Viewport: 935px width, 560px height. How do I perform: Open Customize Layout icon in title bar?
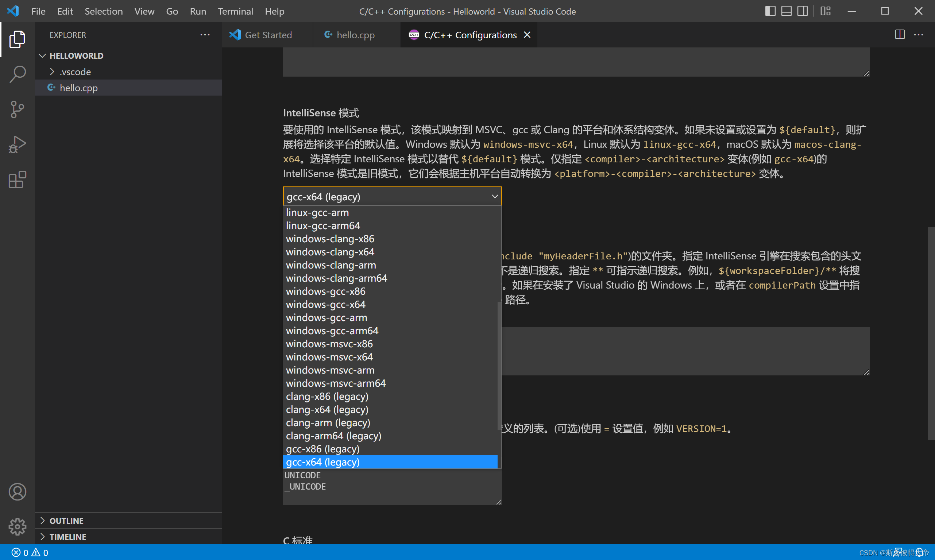(826, 11)
